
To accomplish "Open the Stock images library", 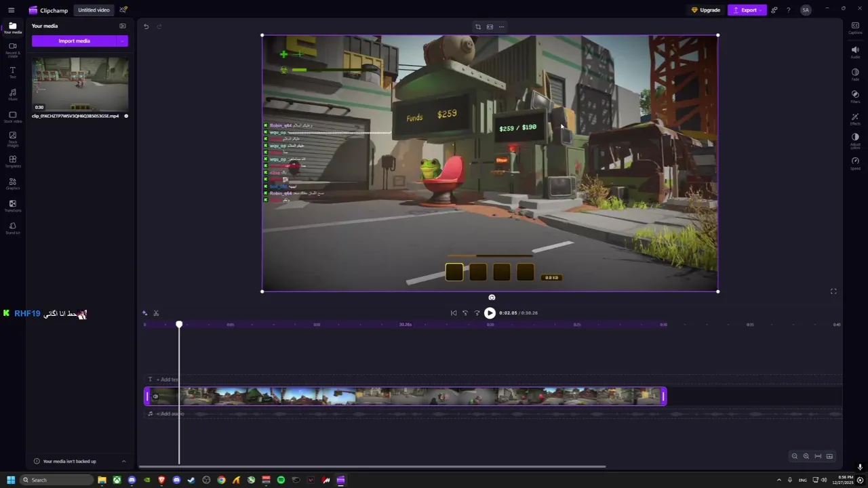I will (x=12, y=139).
